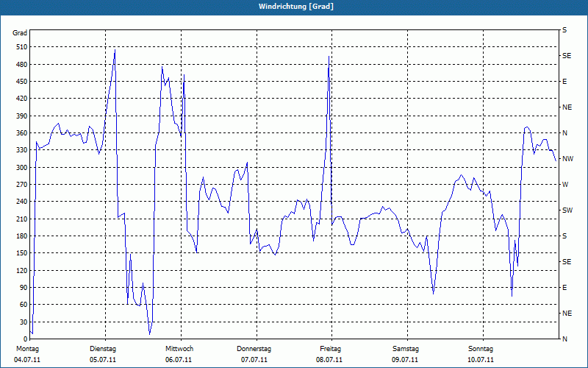Pick the 240 degree axis label

[22, 202]
